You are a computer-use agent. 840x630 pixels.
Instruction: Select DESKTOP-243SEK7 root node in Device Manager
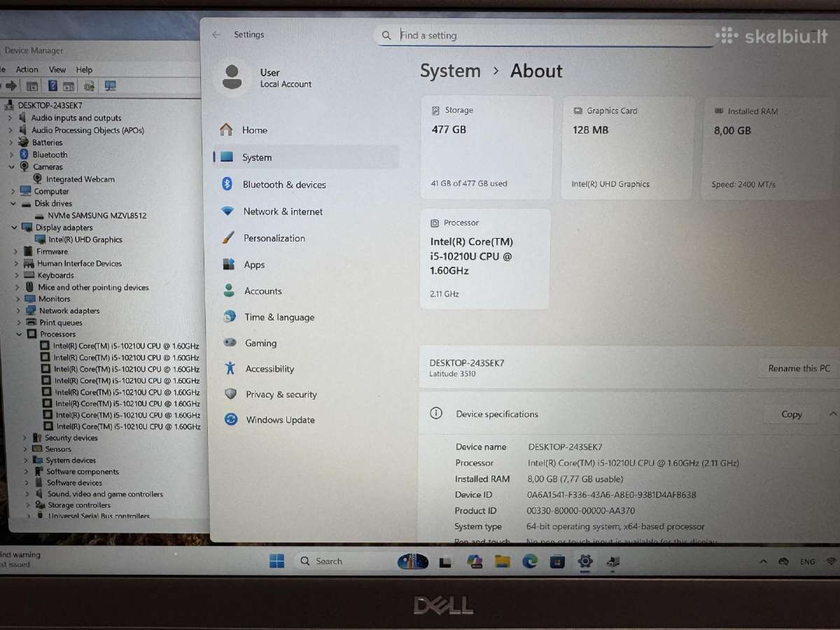50,106
